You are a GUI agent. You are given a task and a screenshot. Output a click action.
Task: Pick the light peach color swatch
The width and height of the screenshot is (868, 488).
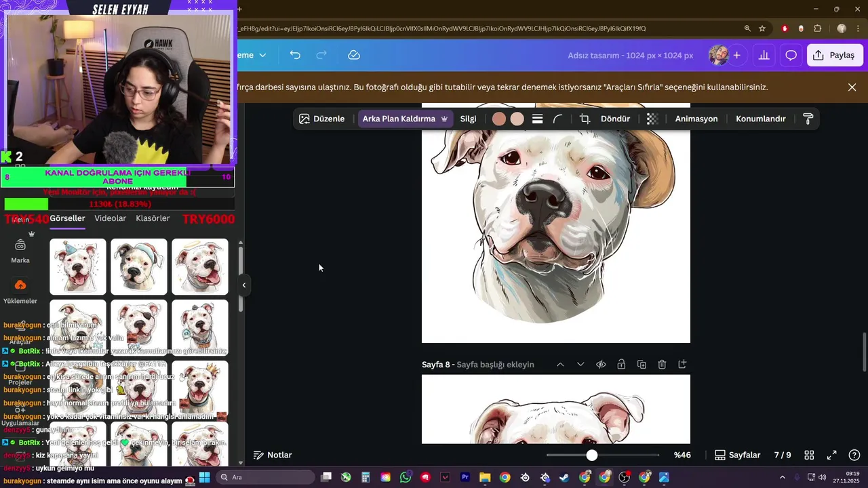coord(517,119)
